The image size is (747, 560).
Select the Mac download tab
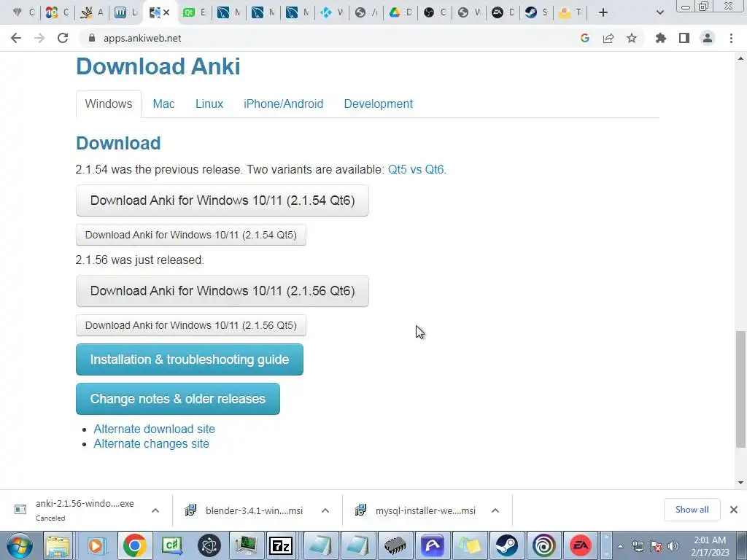pyautogui.click(x=163, y=104)
